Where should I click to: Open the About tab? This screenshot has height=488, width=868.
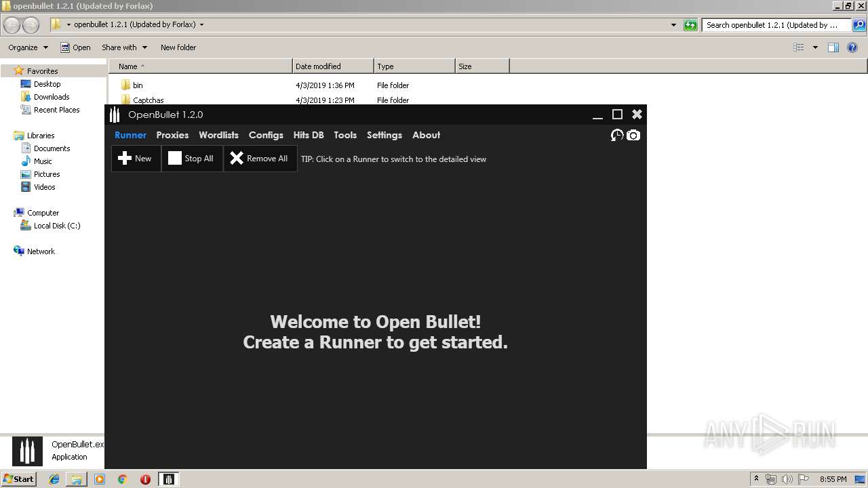tap(427, 135)
